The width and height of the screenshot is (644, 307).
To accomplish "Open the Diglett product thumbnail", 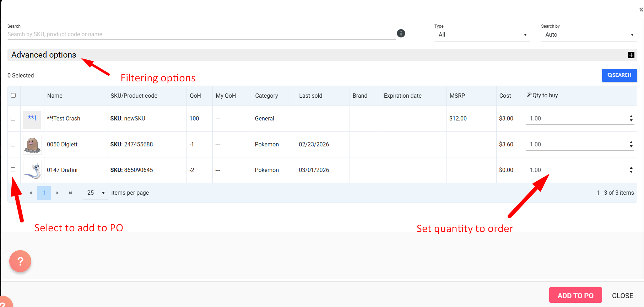I will (x=32, y=145).
